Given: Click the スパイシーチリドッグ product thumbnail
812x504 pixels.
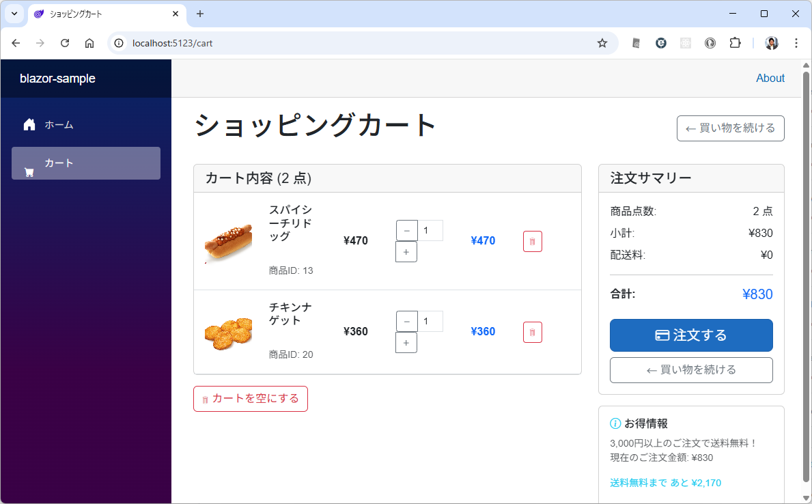Looking at the screenshot, I should tap(228, 241).
